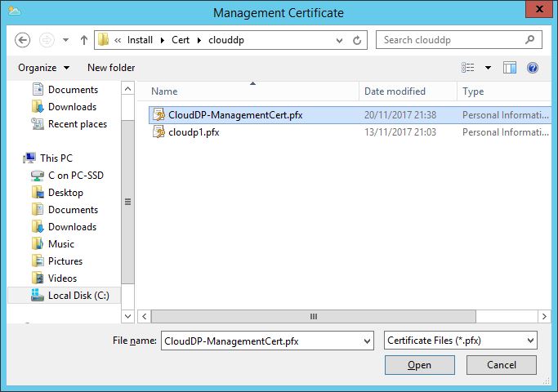Expand the chevron before Install breadcrumb
Image resolution: width=558 pixels, height=392 pixels.
click(118, 40)
